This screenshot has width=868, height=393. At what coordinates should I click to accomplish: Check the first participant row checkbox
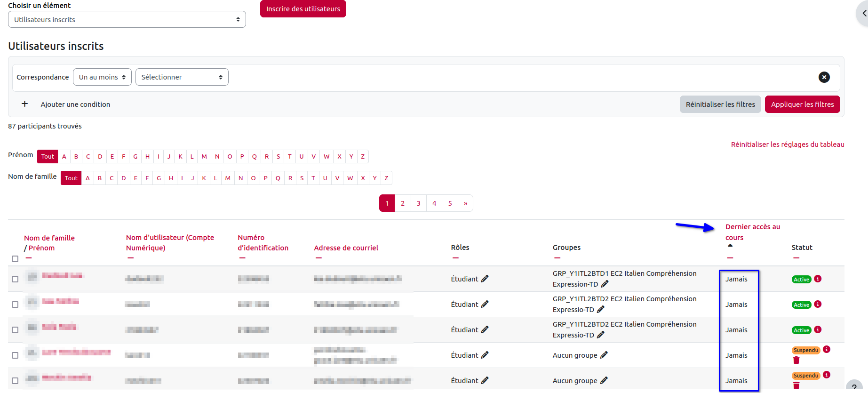pyautogui.click(x=15, y=279)
